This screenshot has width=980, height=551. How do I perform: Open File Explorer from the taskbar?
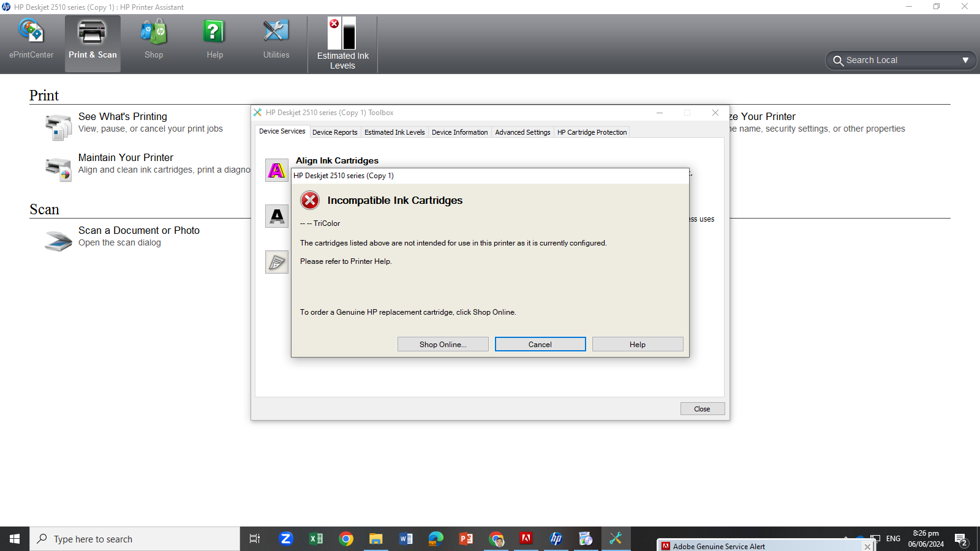[375, 539]
